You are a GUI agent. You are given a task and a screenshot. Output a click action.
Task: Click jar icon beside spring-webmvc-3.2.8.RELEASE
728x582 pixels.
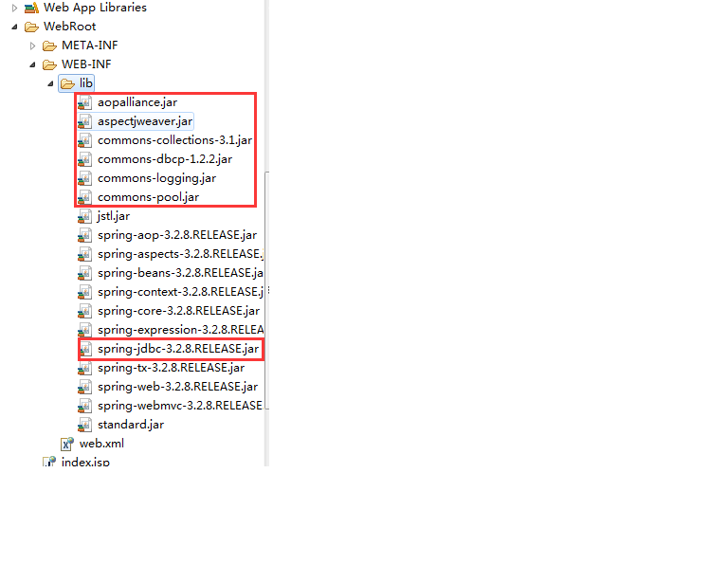(84, 406)
